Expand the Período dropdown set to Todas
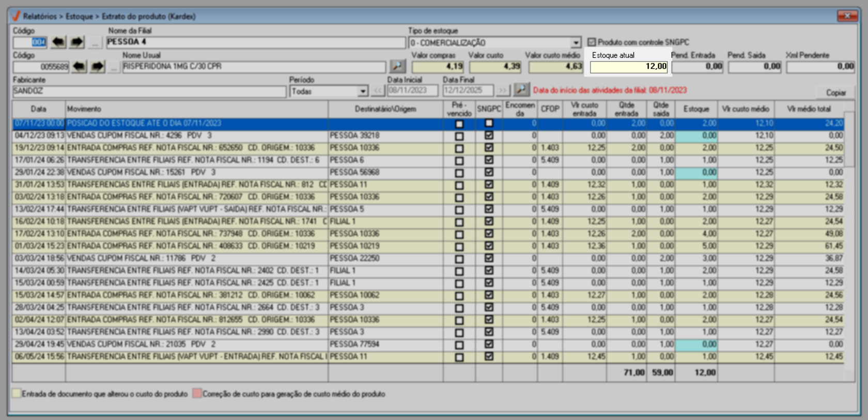 coord(363,92)
